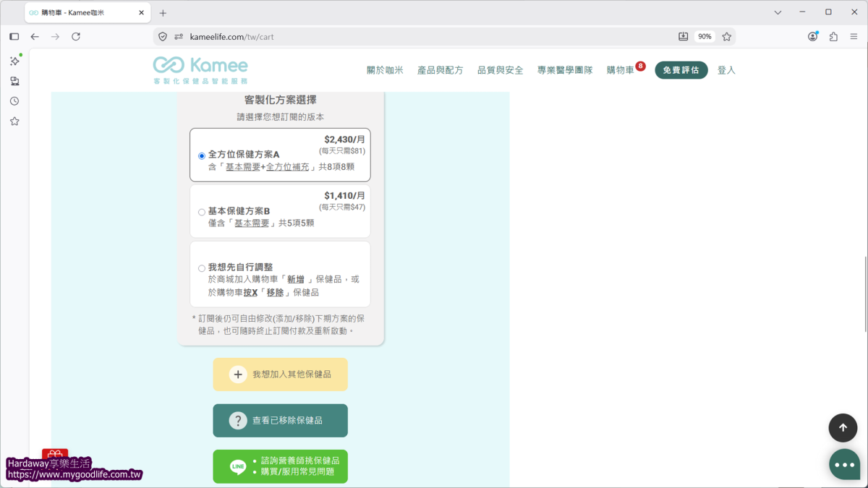The image size is (868, 488).
Task: Click the 請選擇您想訂閱的版本 text
Action: pyautogui.click(x=281, y=117)
